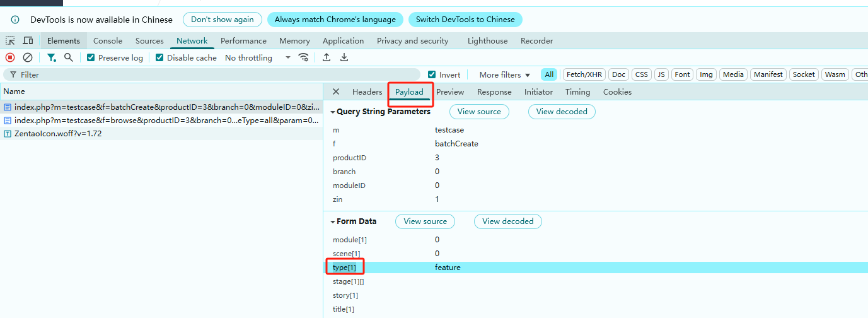Stop recording network log
The width and height of the screenshot is (868, 318).
click(10, 57)
